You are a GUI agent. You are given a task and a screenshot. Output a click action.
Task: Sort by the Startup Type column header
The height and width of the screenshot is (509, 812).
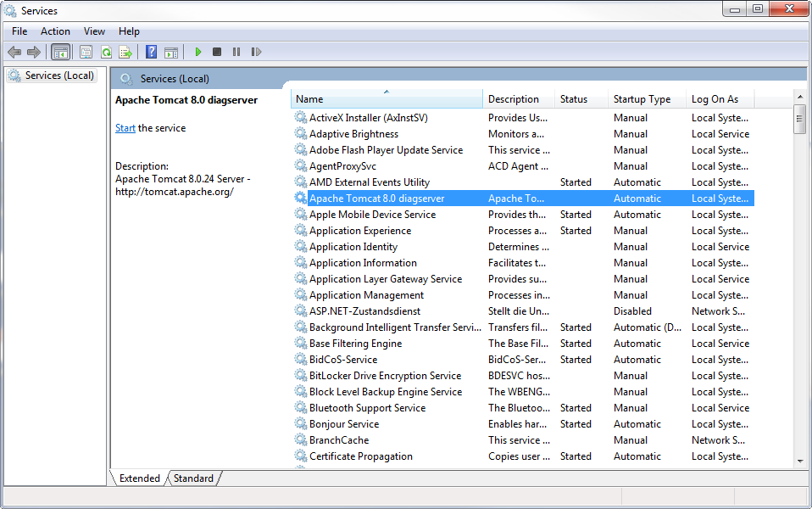point(648,99)
